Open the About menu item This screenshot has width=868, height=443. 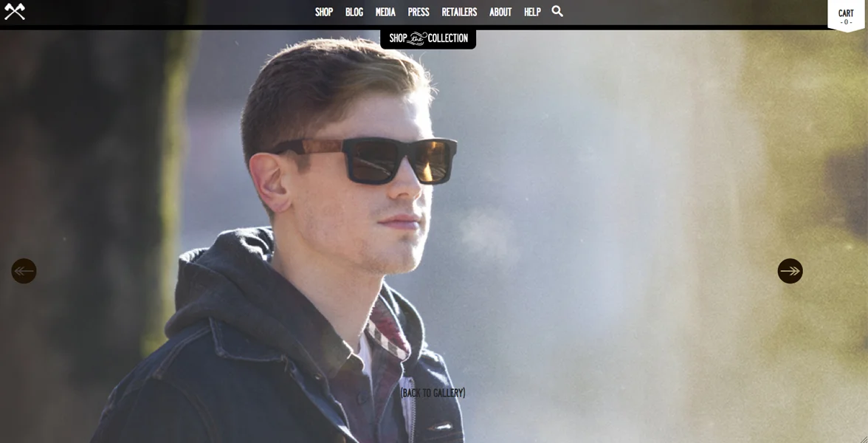coord(500,12)
